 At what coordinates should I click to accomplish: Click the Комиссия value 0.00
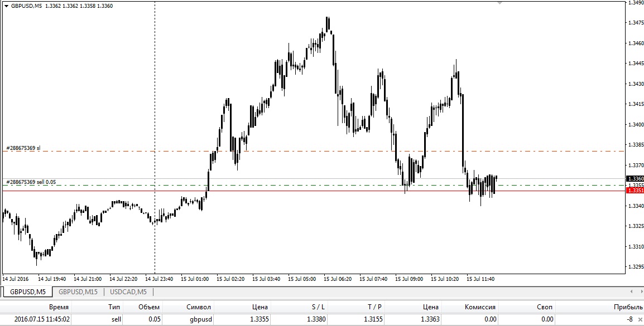click(x=490, y=319)
